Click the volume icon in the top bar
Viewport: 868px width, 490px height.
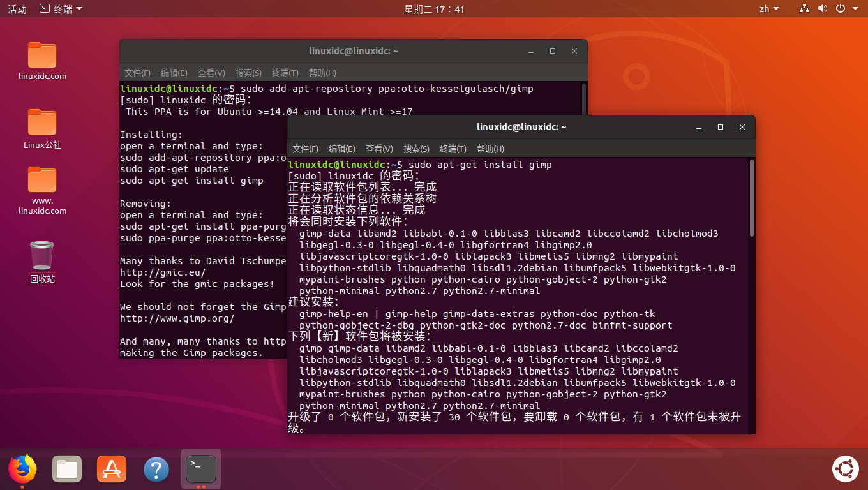823,9
